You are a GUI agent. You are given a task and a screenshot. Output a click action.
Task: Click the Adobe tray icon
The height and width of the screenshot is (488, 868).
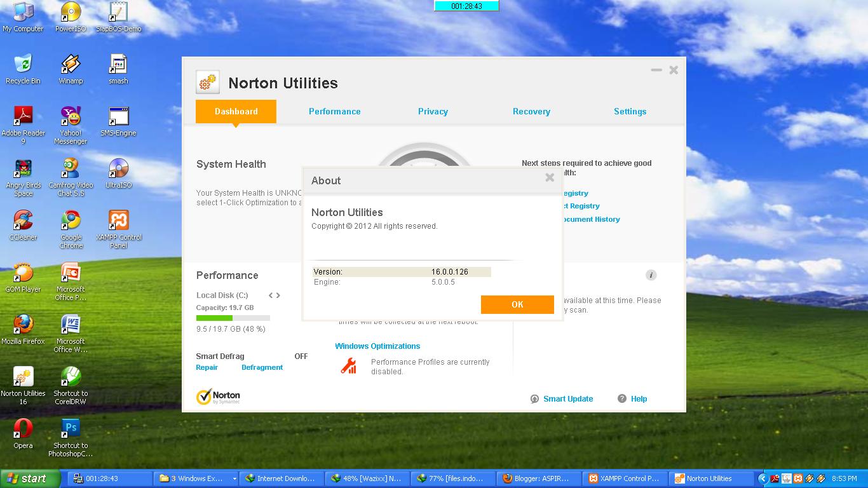pos(775,478)
